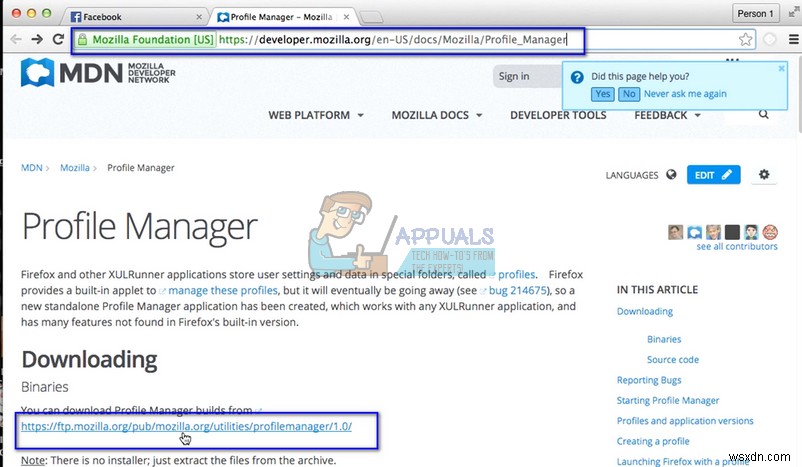Jump to Downloading in article sidebar
The image size is (802, 467).
(x=644, y=312)
